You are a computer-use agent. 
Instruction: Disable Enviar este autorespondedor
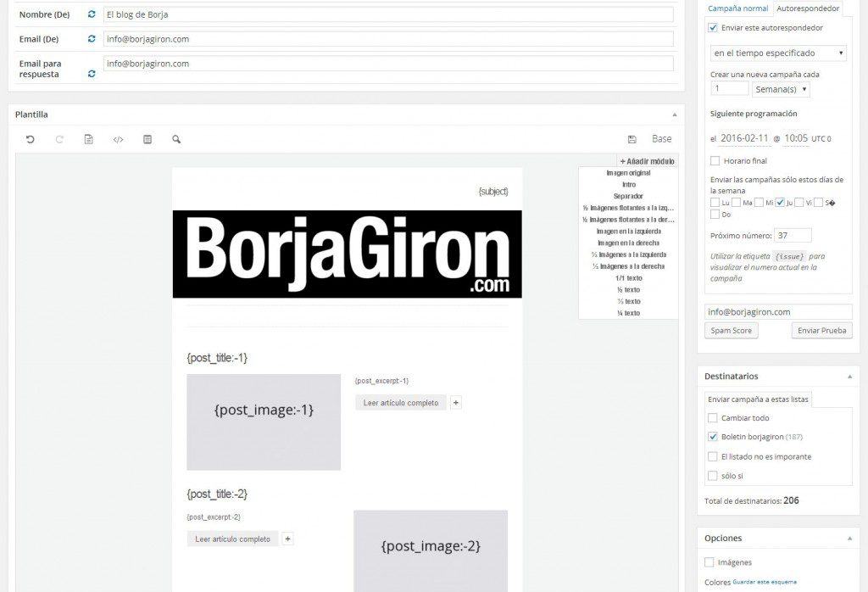point(713,28)
